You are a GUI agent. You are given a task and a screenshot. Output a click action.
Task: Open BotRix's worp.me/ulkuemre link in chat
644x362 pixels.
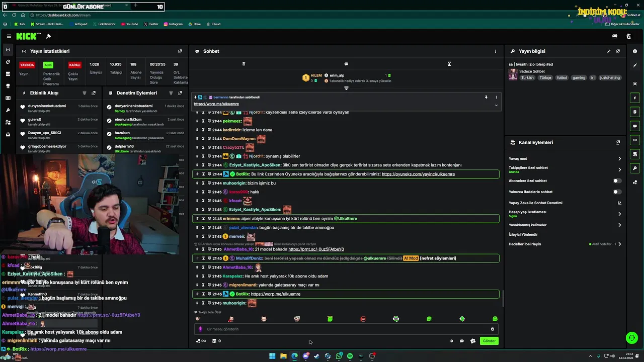coord(276,294)
